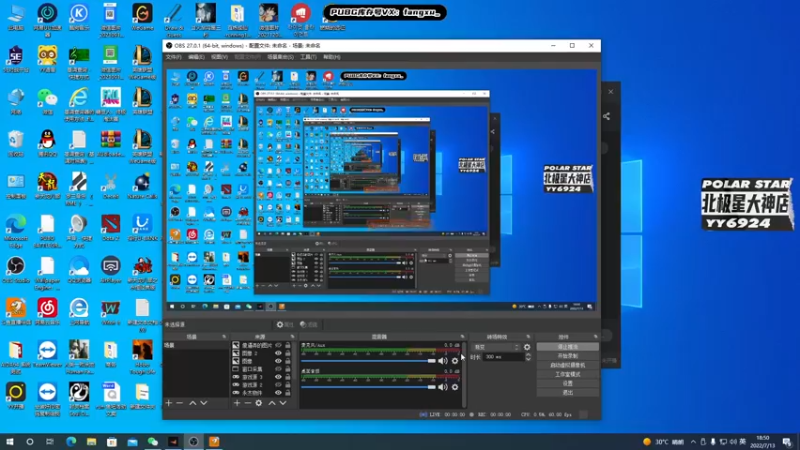Screen dimensions: 800x450
Task: Toggle lock on 图像 2 source
Action: (x=288, y=353)
